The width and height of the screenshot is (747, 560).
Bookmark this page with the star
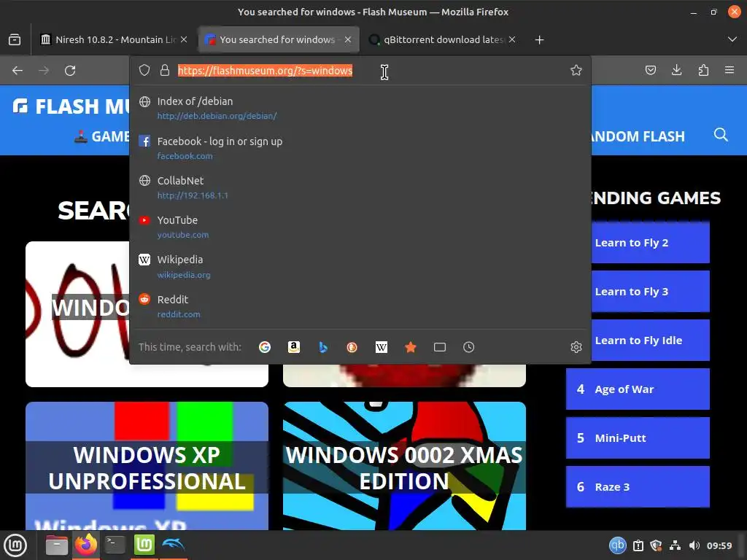coord(576,71)
